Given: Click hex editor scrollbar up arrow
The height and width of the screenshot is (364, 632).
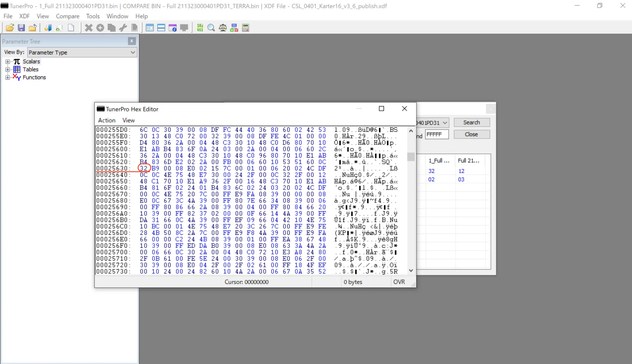Looking at the screenshot, I should click(411, 131).
